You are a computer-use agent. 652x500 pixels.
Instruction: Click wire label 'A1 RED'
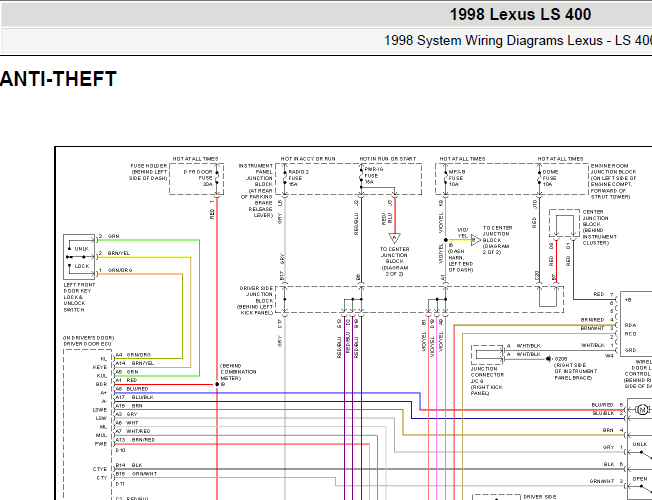click(126, 380)
